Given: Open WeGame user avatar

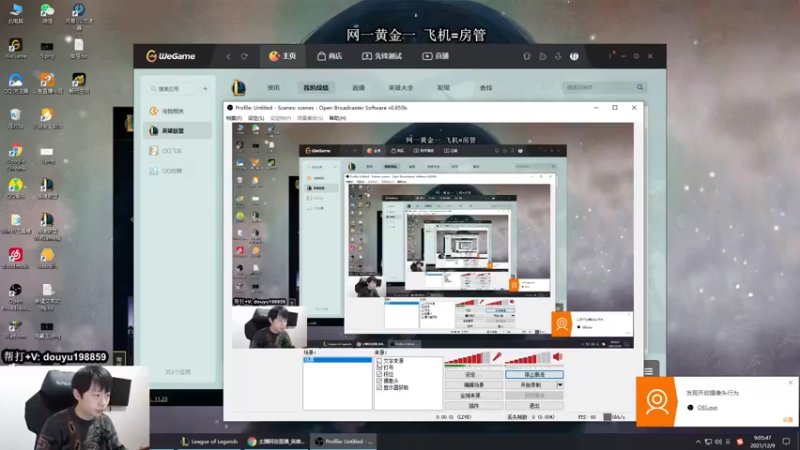Looking at the screenshot, I should pos(574,56).
